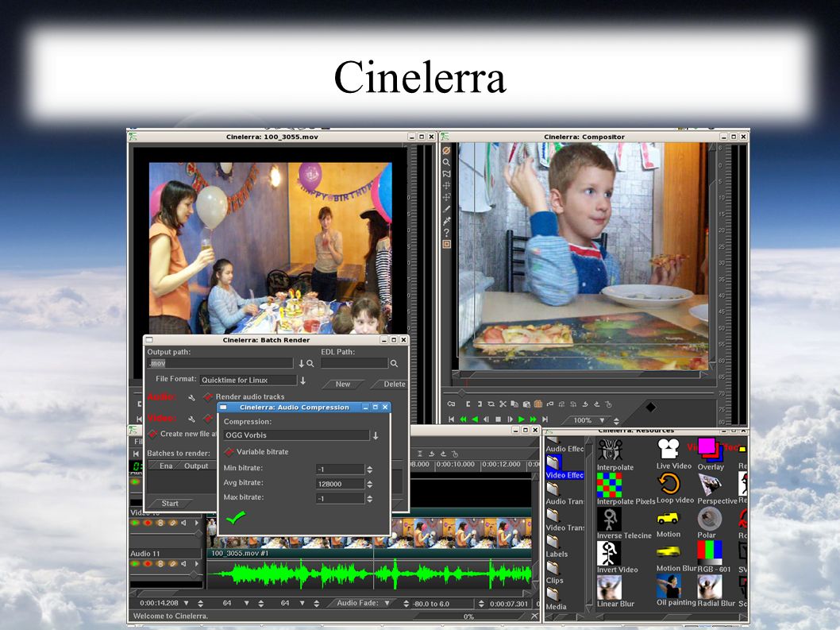Select the Invert Video effect
This screenshot has height=630, width=840.
609,553
